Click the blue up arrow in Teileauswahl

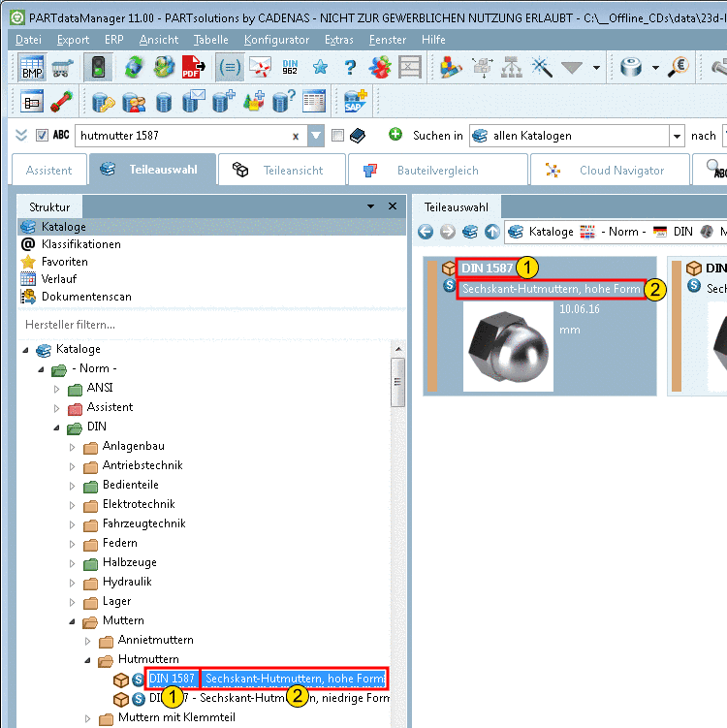(x=491, y=232)
